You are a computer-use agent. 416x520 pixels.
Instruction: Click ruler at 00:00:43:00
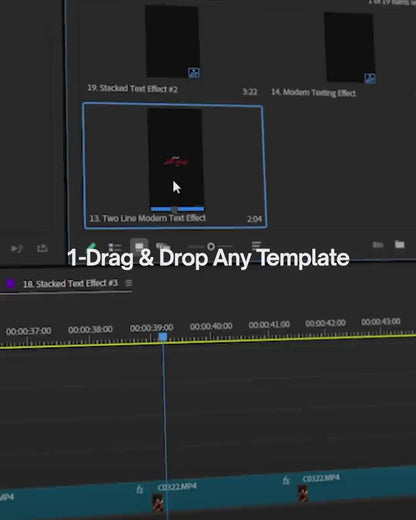[x=381, y=322]
